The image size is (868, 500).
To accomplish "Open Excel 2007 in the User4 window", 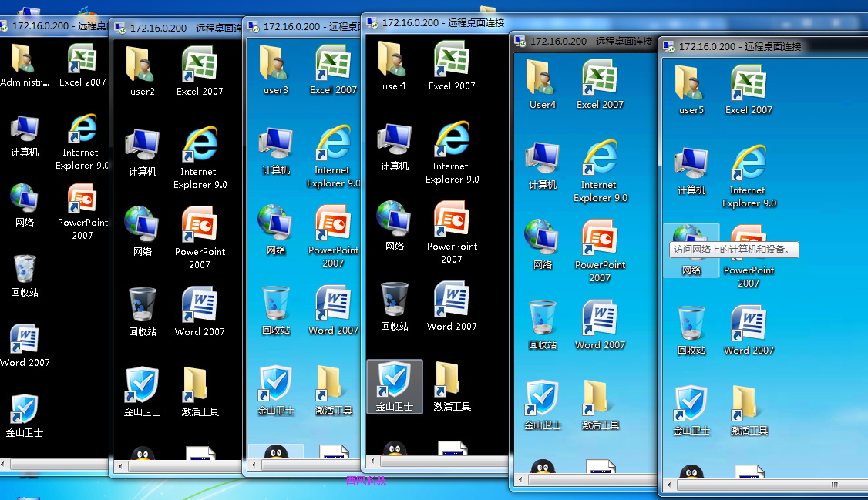I will point(600,85).
